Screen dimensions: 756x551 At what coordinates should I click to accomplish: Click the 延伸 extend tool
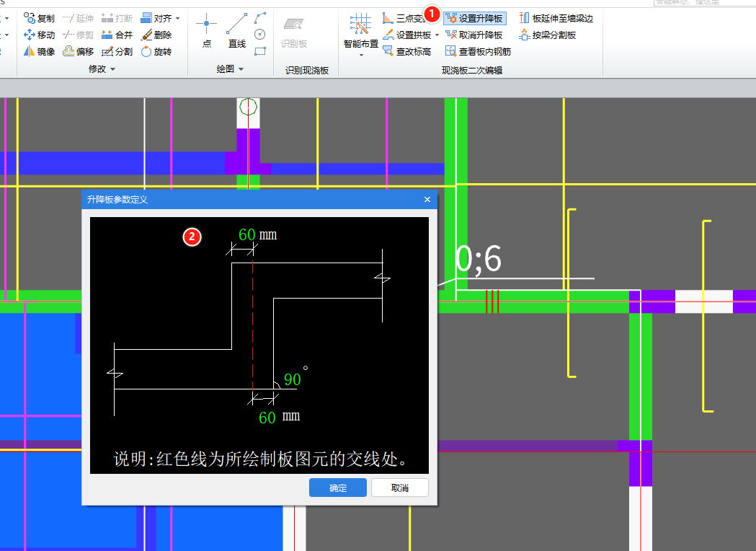(x=78, y=18)
